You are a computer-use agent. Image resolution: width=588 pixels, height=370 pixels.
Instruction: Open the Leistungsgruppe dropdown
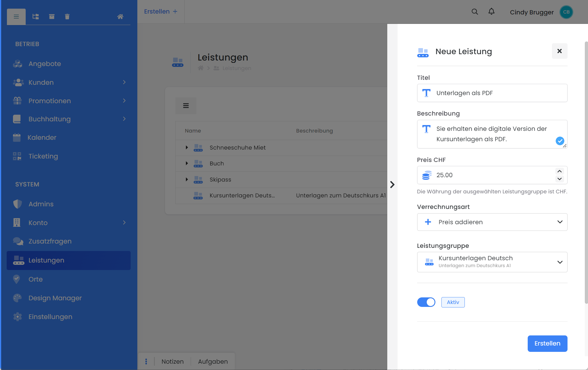[x=492, y=262]
